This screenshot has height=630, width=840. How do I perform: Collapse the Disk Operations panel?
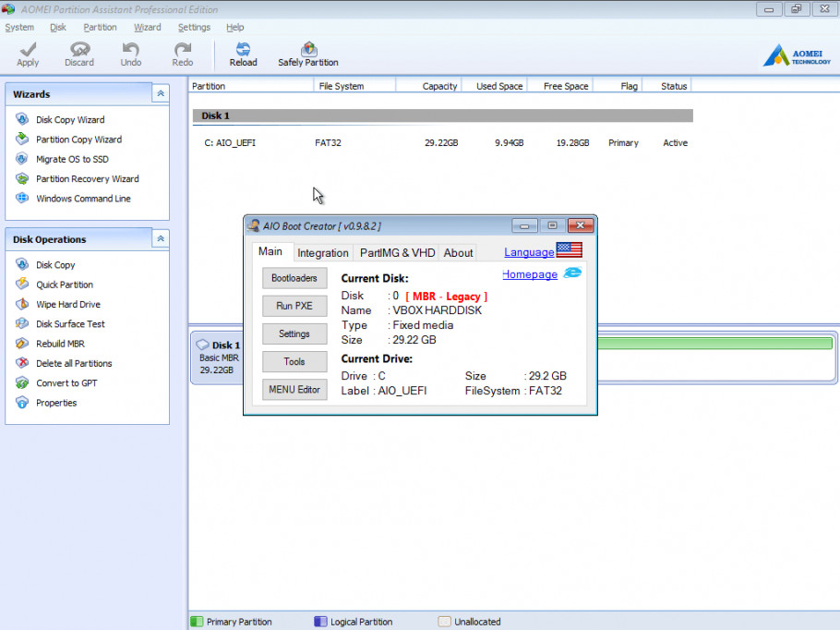click(161, 238)
